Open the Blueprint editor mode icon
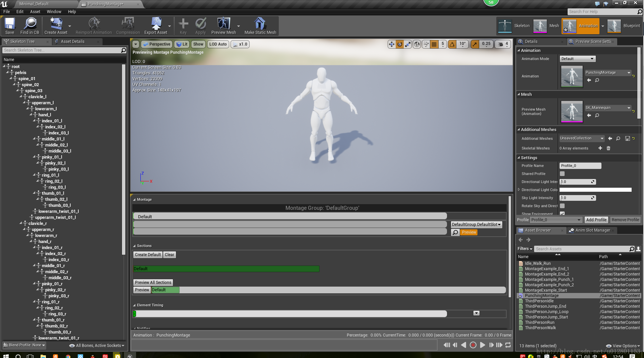 tap(614, 26)
